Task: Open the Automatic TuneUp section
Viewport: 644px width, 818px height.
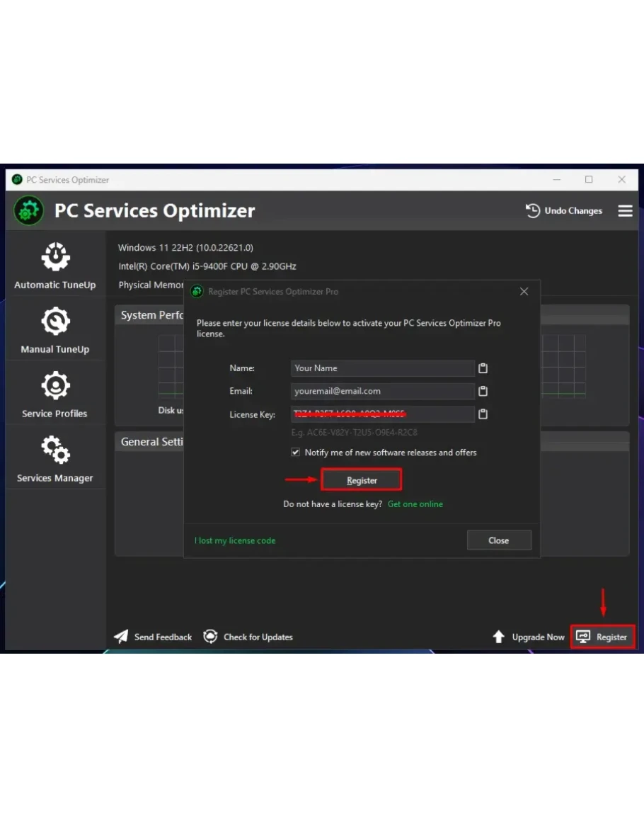Action: [x=55, y=266]
